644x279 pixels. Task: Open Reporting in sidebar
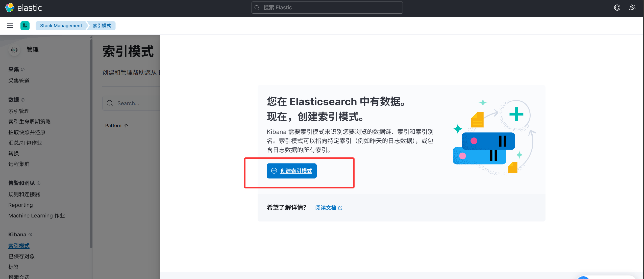(20, 205)
